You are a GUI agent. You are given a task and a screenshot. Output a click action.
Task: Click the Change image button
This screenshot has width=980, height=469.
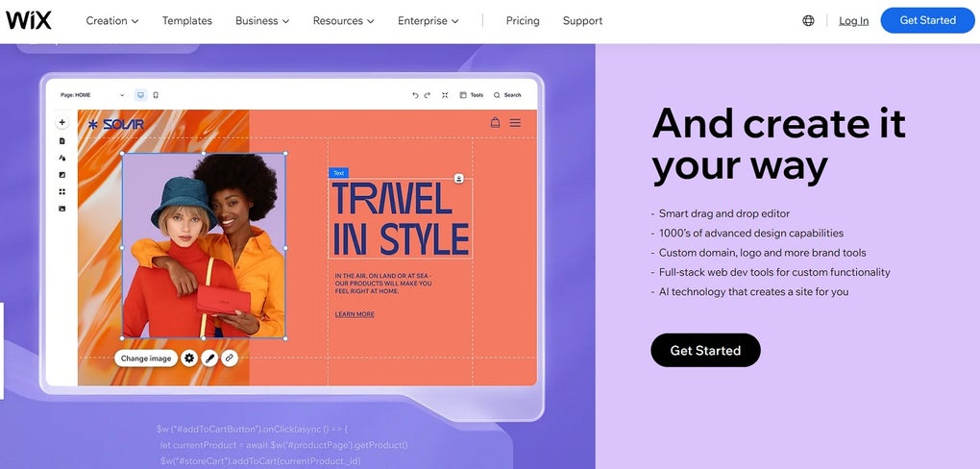coord(146,358)
